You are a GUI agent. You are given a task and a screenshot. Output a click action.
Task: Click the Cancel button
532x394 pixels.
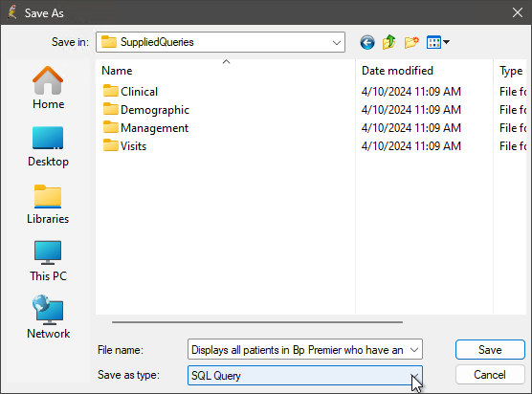pyautogui.click(x=490, y=375)
